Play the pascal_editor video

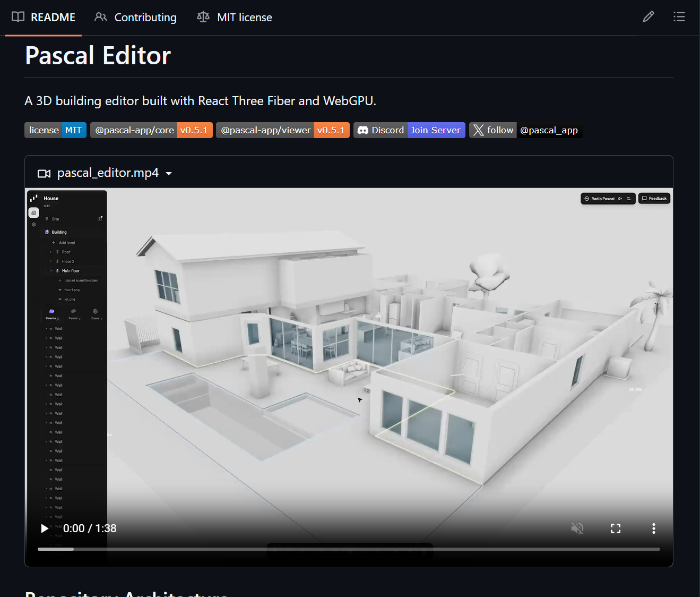(45, 528)
